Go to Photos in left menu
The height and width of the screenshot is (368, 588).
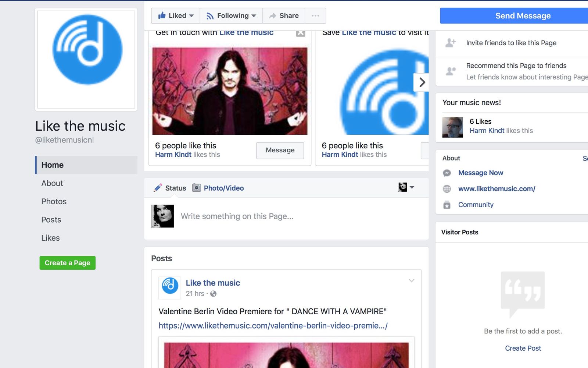point(54,201)
